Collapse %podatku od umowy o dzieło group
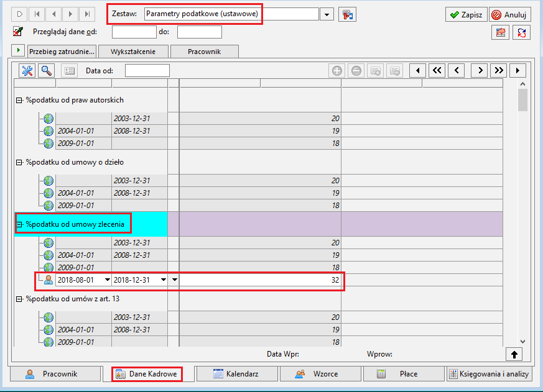The height and width of the screenshot is (392, 543). (19, 162)
